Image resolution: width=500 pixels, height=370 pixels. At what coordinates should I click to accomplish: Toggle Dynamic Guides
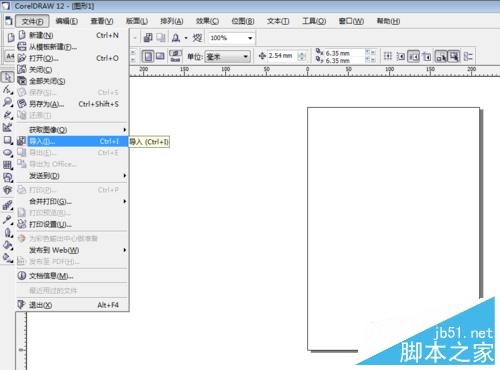[x=427, y=56]
